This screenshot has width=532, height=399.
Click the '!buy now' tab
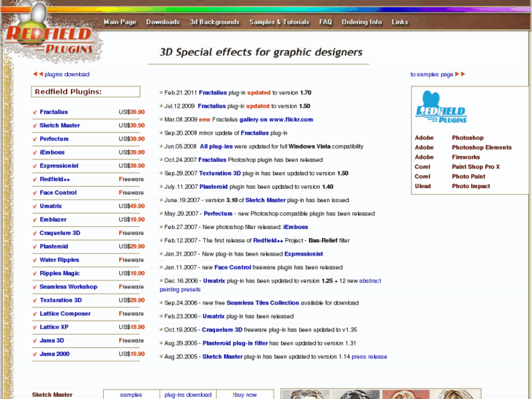[x=244, y=395]
